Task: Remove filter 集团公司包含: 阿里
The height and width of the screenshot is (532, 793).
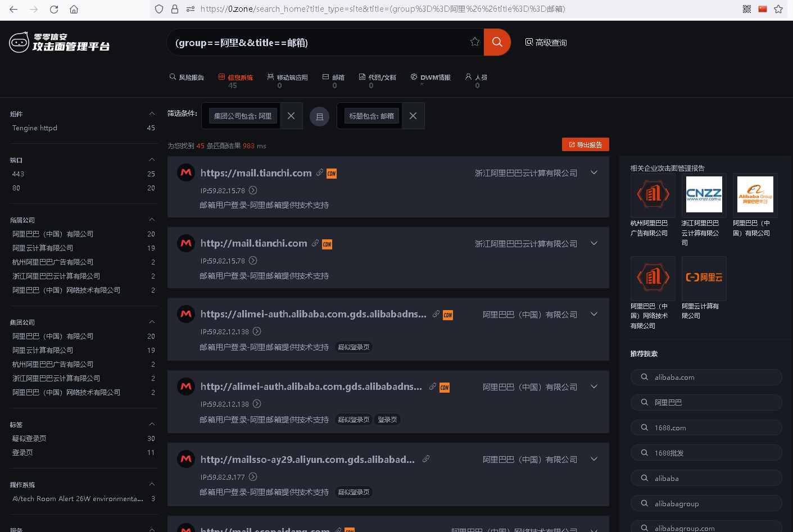Action: coord(291,116)
